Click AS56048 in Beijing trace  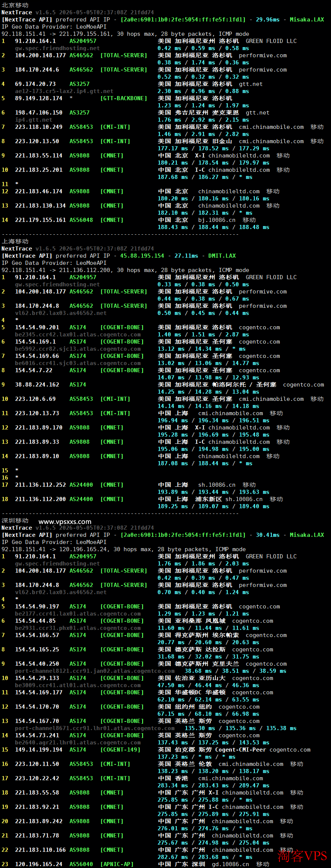[81, 220]
